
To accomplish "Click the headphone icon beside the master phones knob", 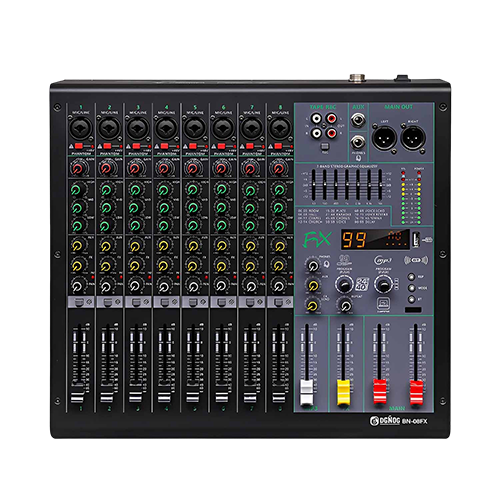I will point(327,264).
